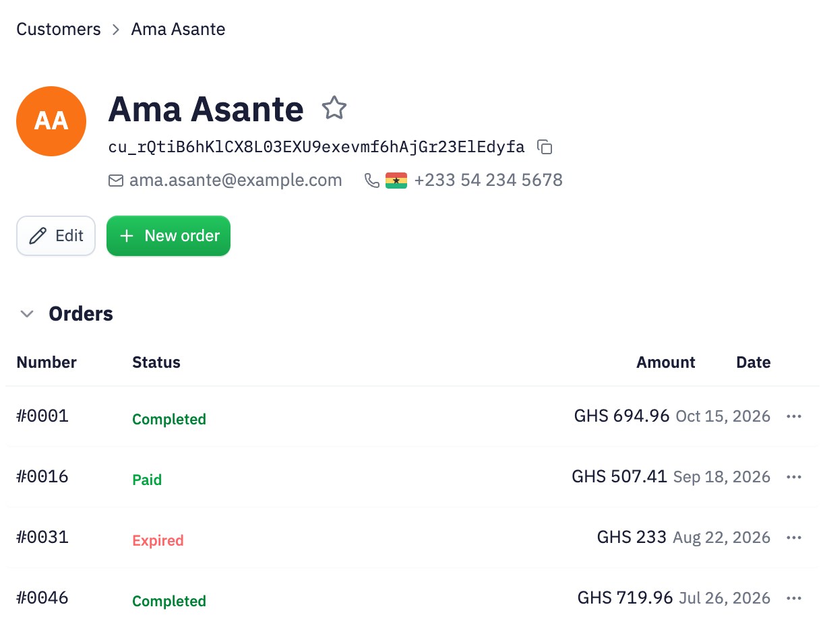Open order #0046
Image resolution: width=825 pixels, height=644 pixels.
click(x=42, y=598)
